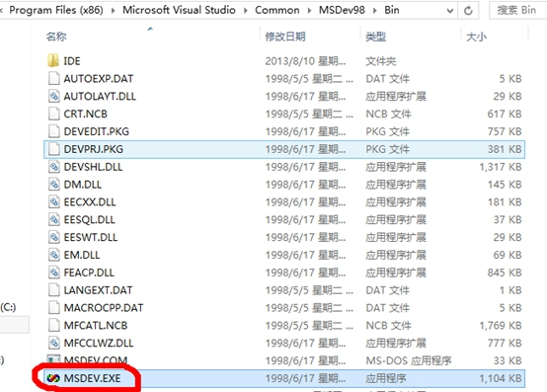The height and width of the screenshot is (392, 547).
Task: Select the AUTOEXP.DAT file name
Action: pos(99,79)
